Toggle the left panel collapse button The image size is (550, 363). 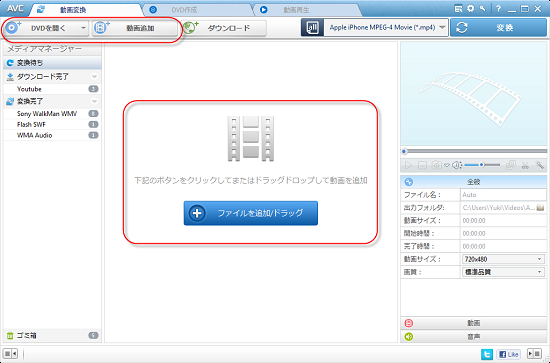pos(11,354)
